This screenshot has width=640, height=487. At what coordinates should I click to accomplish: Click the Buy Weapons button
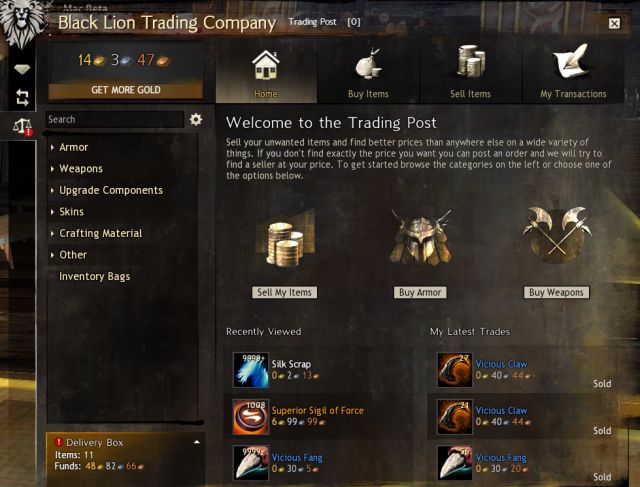point(556,292)
